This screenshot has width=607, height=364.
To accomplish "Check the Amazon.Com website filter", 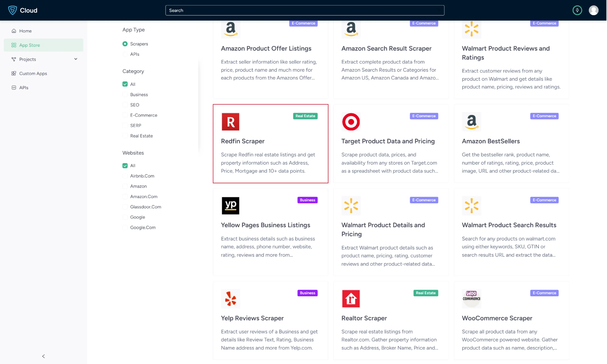I will pos(125,196).
